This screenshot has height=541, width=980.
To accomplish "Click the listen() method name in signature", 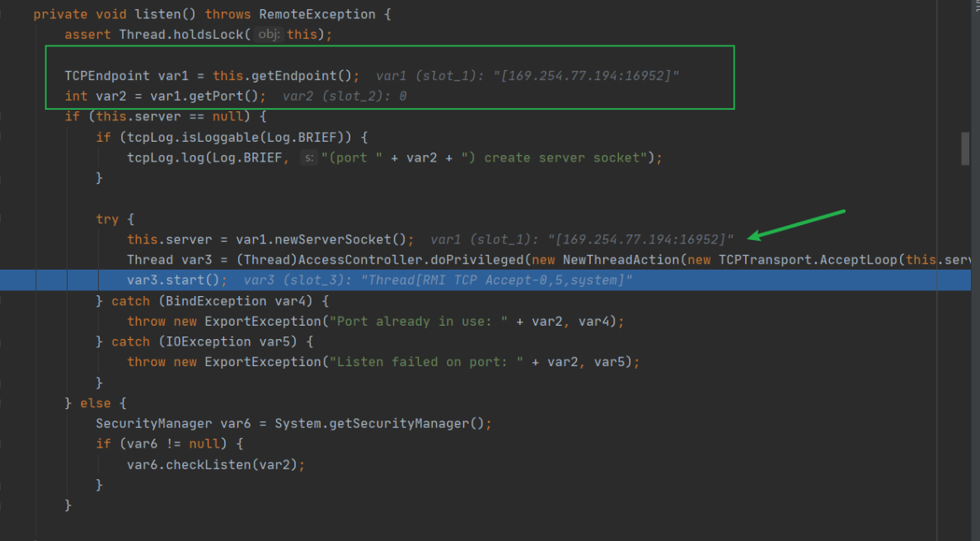I will (166, 14).
